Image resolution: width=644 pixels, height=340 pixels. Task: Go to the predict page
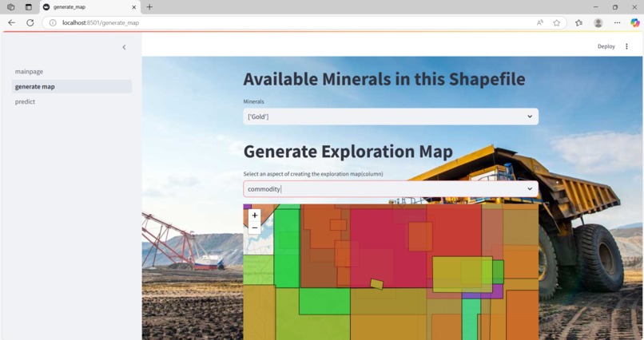[x=25, y=101]
